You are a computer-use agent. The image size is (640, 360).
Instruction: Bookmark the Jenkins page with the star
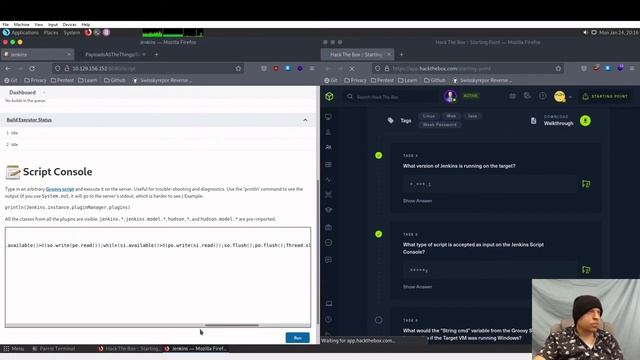click(x=238, y=69)
